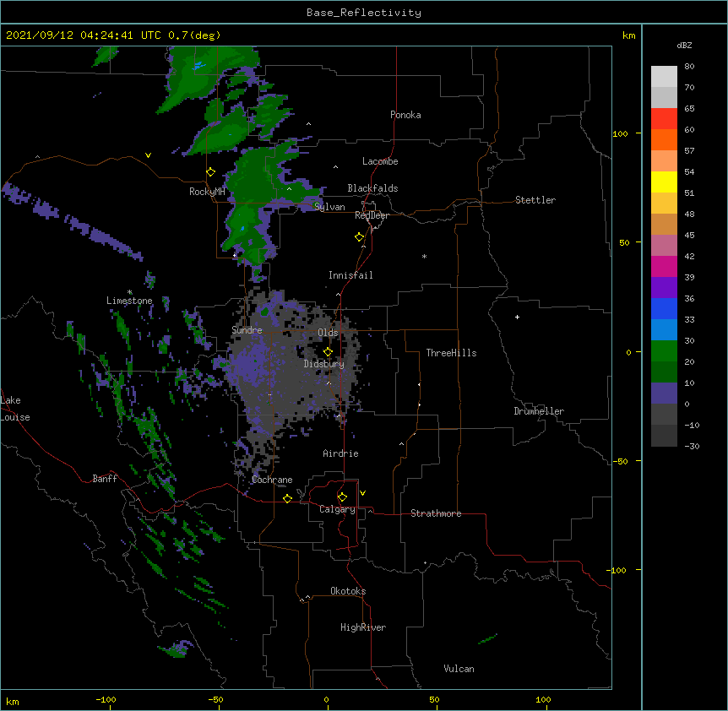Select the Olds label
Viewport: 728px width, 711px height.
click(328, 333)
